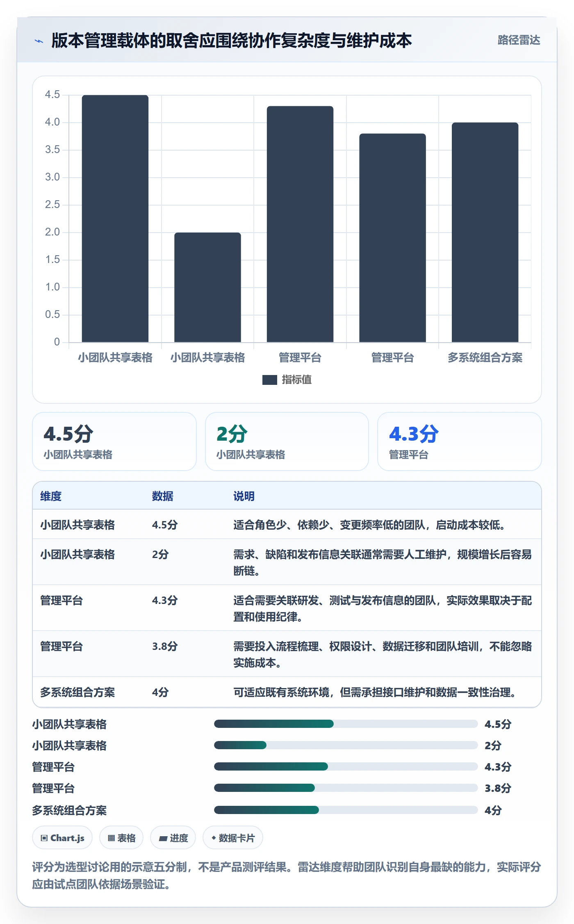Click the Chart.js chip
Screen dimensions: 574x924
tap(62, 838)
